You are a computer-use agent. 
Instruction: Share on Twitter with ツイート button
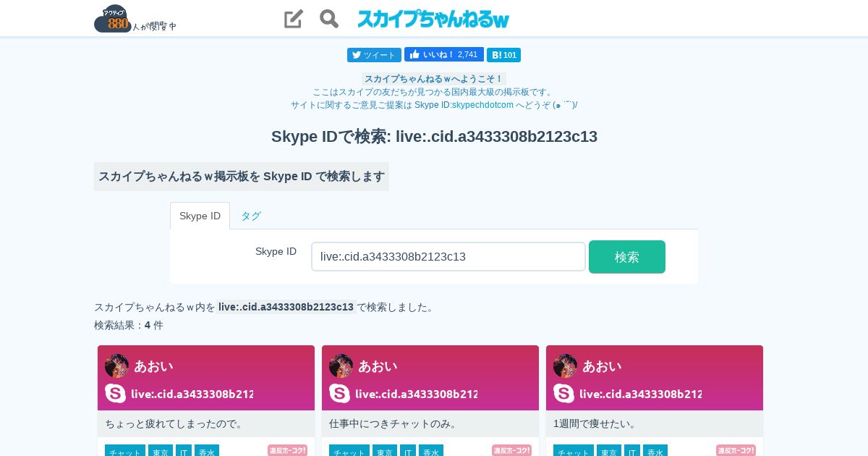[x=374, y=55]
